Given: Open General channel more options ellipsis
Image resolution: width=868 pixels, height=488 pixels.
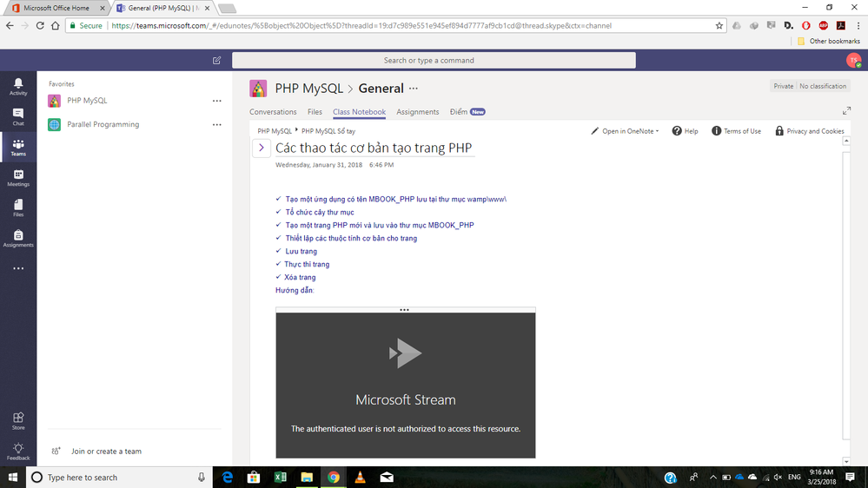Looking at the screenshot, I should [414, 89].
